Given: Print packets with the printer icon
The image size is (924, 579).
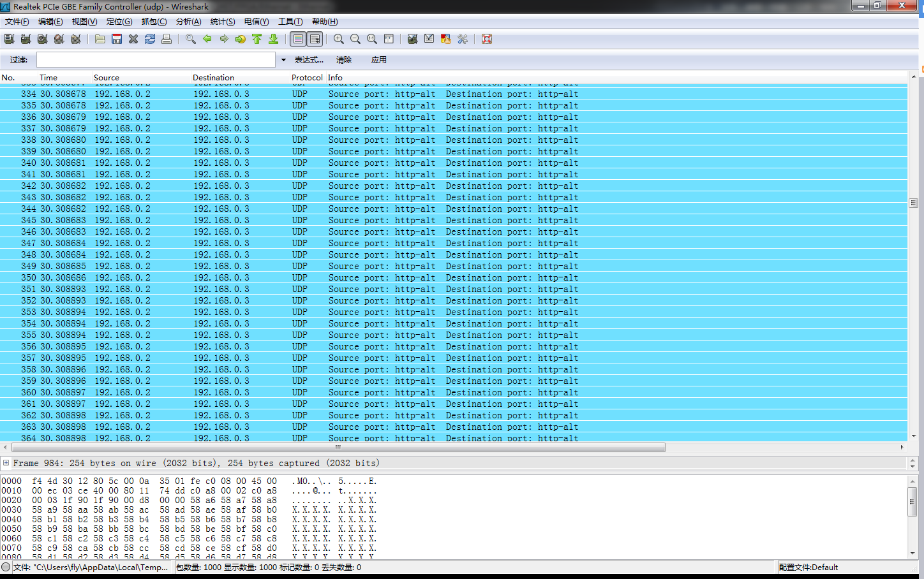Looking at the screenshot, I should (x=167, y=39).
